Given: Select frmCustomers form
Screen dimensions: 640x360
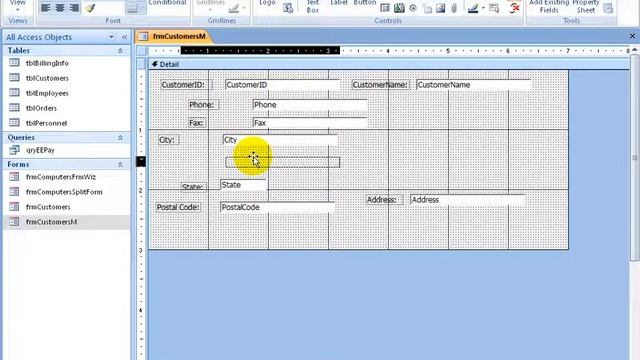Looking at the screenshot, I should (48, 207).
